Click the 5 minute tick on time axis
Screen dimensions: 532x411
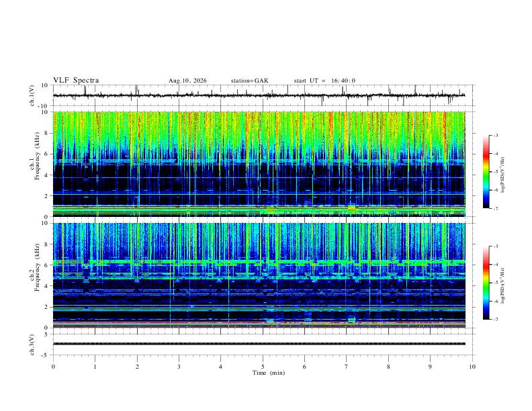pyautogui.click(x=263, y=367)
